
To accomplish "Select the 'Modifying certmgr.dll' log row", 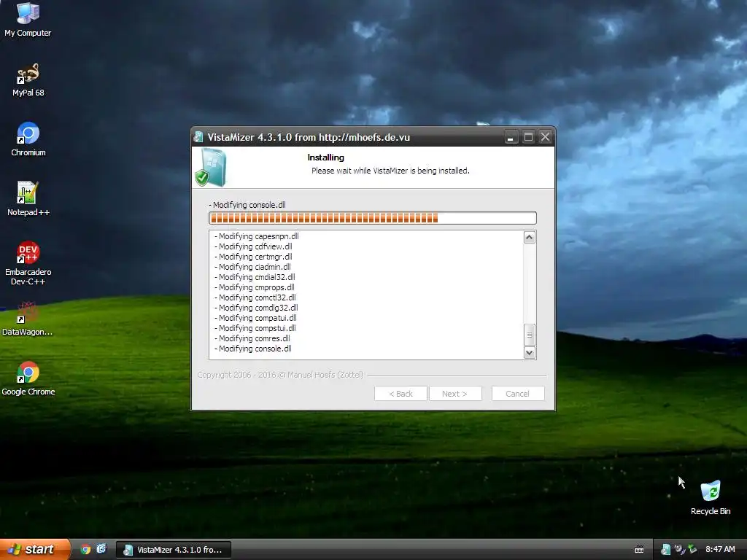I will 253,257.
